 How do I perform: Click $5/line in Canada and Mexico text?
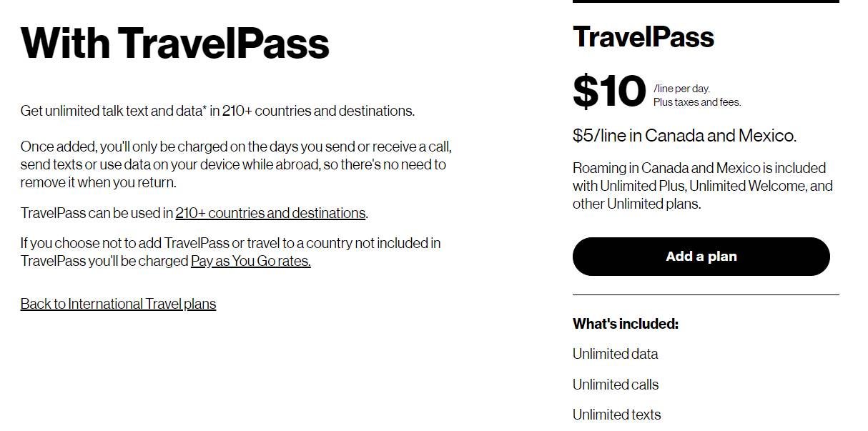point(684,136)
